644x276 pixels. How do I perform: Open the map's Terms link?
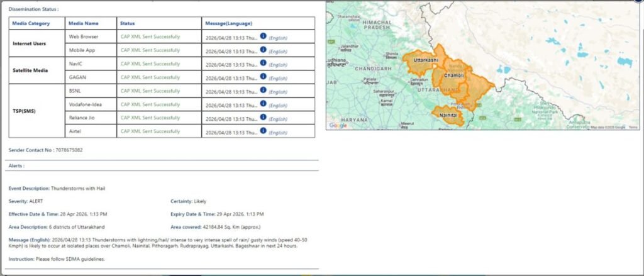pos(633,127)
